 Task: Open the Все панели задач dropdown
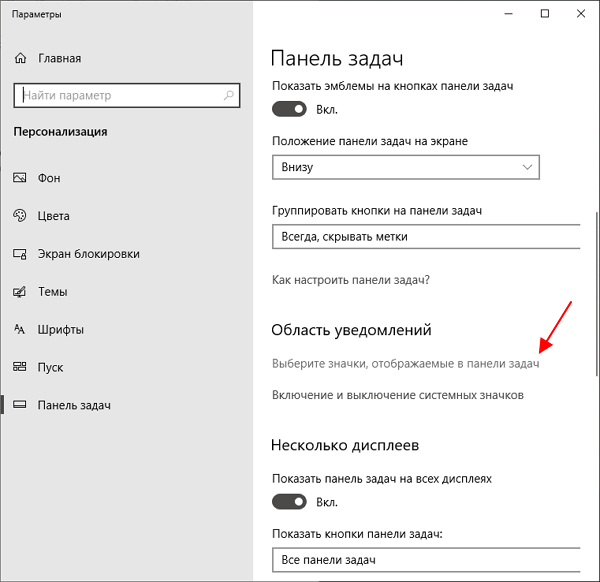point(426,560)
